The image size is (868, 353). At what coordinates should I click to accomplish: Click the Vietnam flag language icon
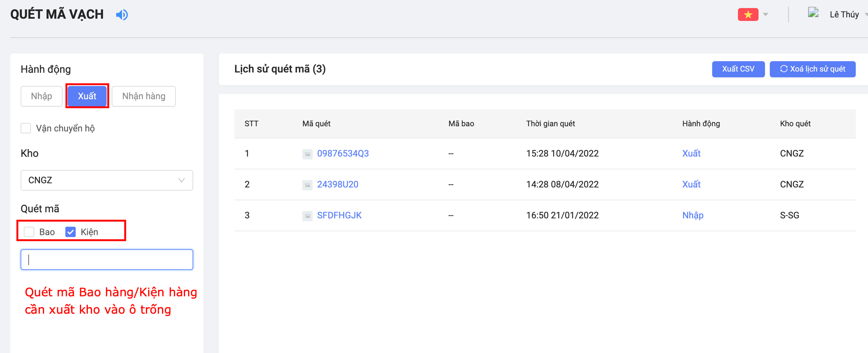[x=747, y=15]
